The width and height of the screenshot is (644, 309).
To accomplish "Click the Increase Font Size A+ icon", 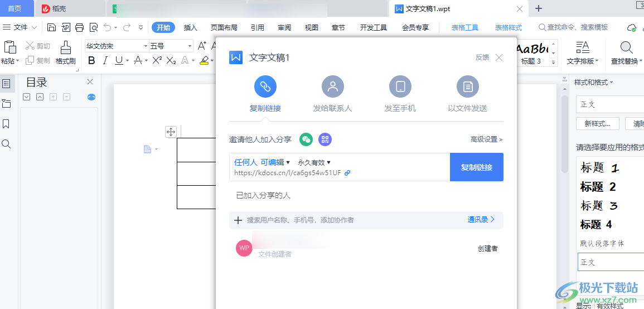I will click(202, 46).
